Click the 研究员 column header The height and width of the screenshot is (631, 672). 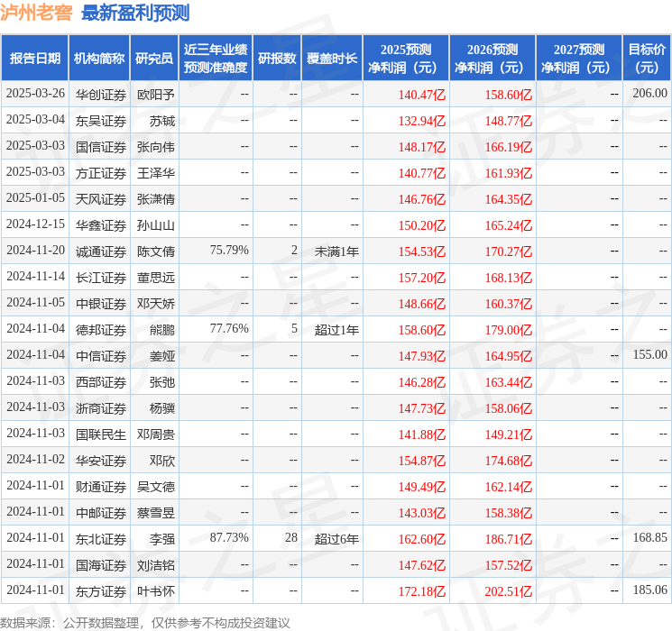pos(154,58)
